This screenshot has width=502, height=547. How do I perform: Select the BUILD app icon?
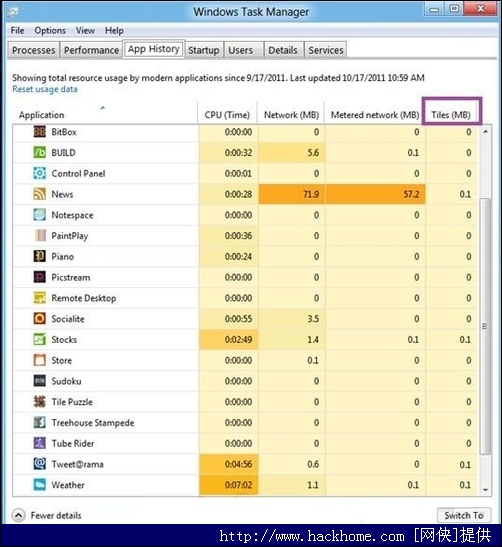click(x=39, y=152)
